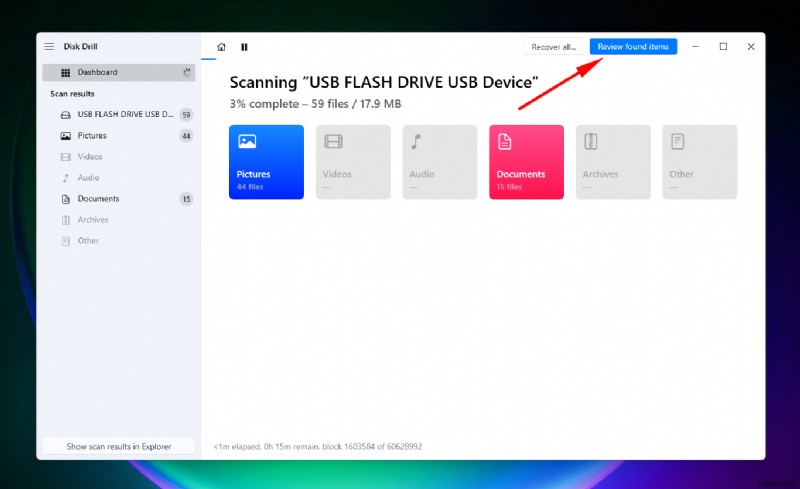
Task: Click the Scan results heading
Action: coord(72,94)
